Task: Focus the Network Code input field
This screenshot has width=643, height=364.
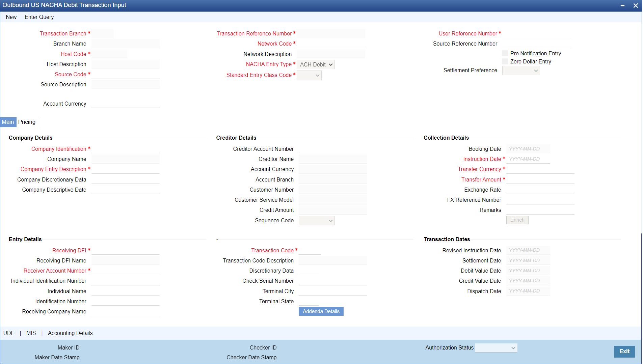Action: click(x=331, y=44)
